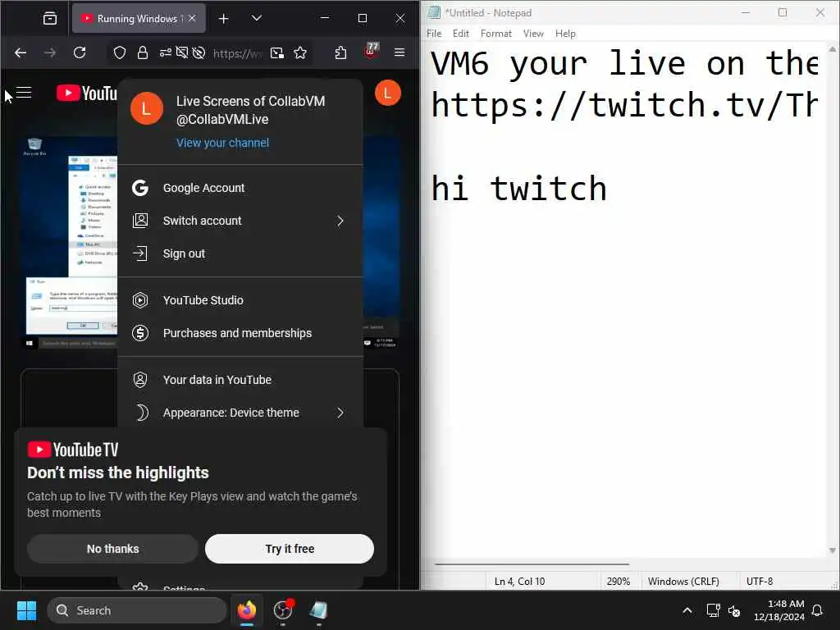Click the disabled Firefox forward arrow
The width and height of the screenshot is (840, 630).
[50, 52]
